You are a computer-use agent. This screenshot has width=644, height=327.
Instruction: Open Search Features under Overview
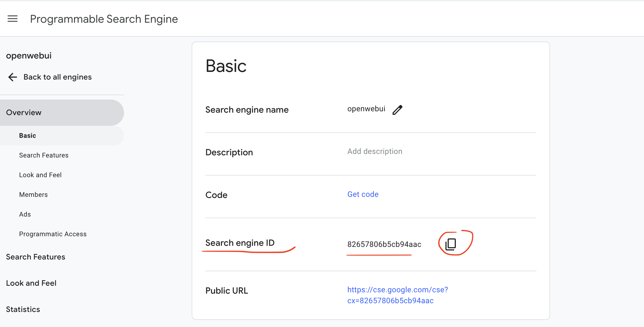pos(44,155)
